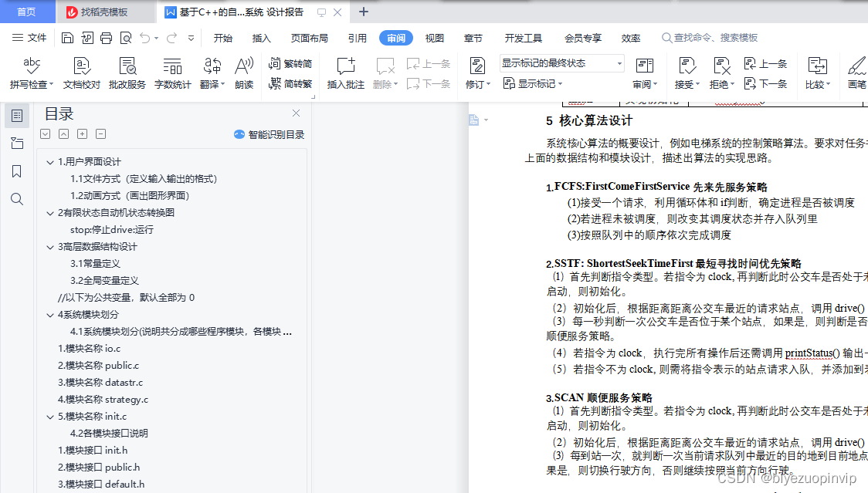The image size is (868, 493).
Task: Insert a comment with 插入批注
Action: pyautogui.click(x=344, y=71)
